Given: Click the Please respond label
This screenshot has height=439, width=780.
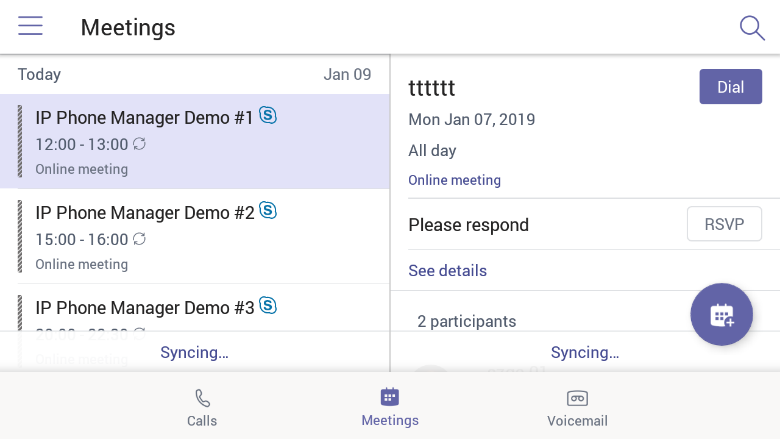Looking at the screenshot, I should click(x=469, y=225).
